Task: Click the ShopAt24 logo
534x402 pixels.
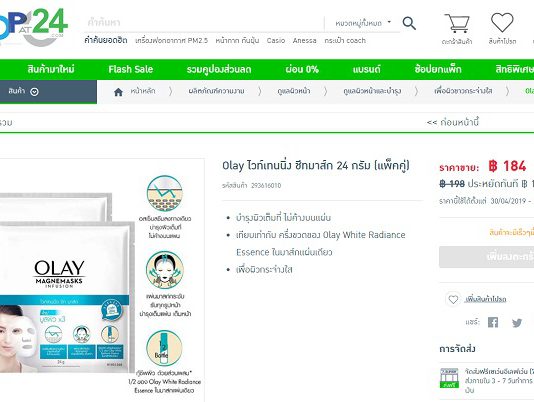Action: [x=33, y=27]
